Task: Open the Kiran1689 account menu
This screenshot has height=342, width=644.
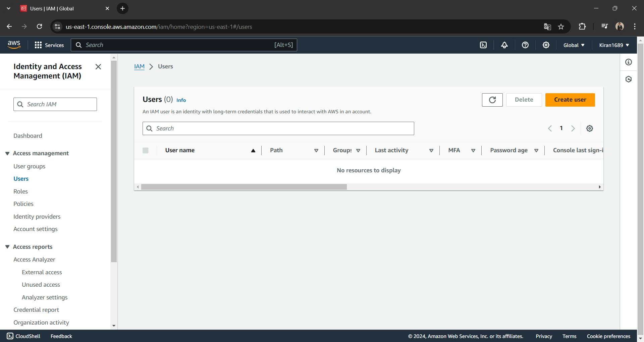Action: 614,45
